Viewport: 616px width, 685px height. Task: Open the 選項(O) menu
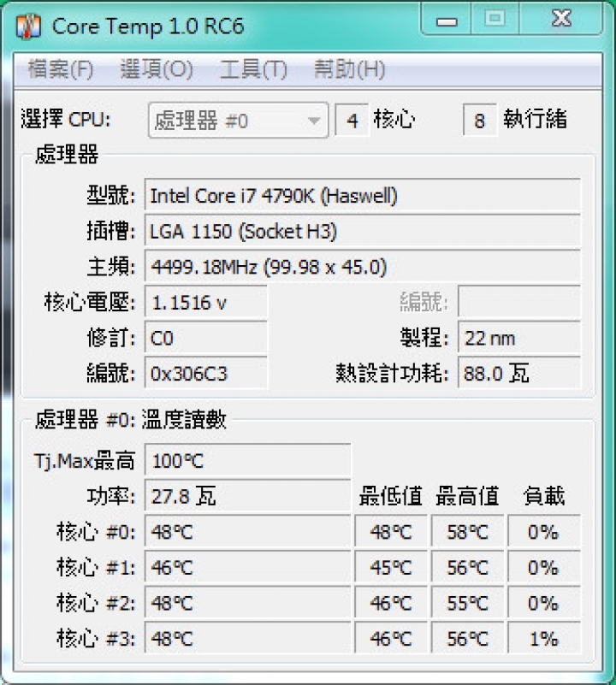click(x=157, y=69)
